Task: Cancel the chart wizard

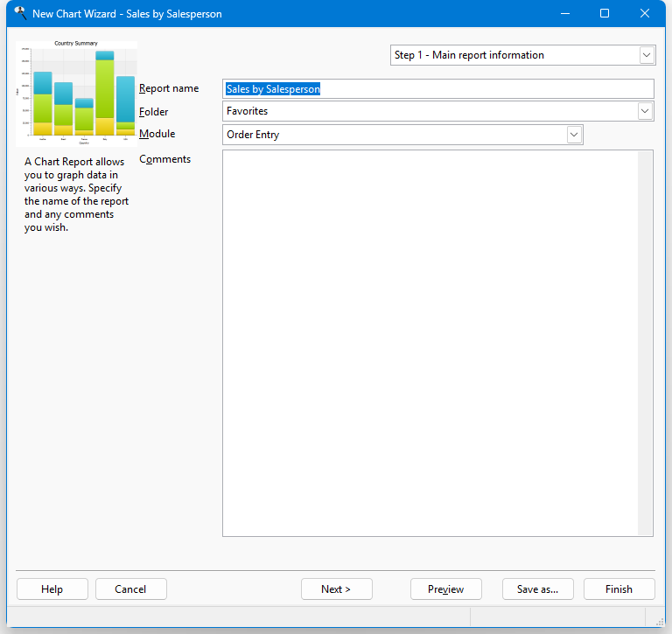Action: click(x=130, y=589)
